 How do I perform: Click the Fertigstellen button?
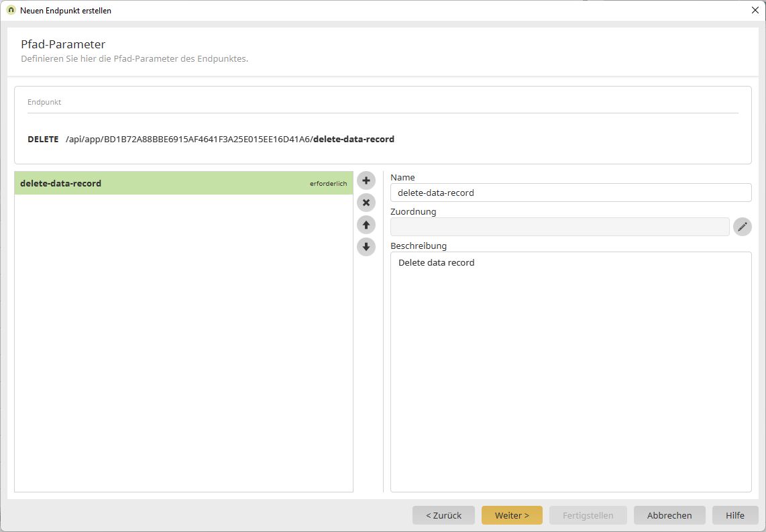[x=588, y=515]
